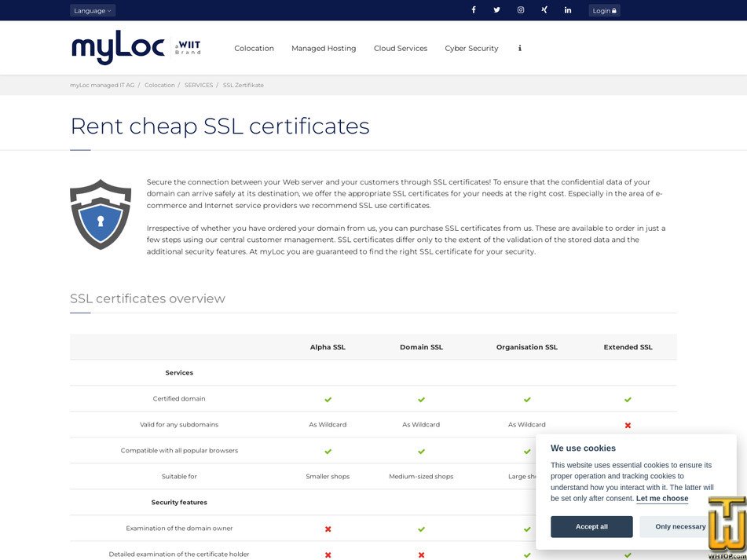The width and height of the screenshot is (747, 560).
Task: Click the Certified domain row label
Action: pos(179,398)
